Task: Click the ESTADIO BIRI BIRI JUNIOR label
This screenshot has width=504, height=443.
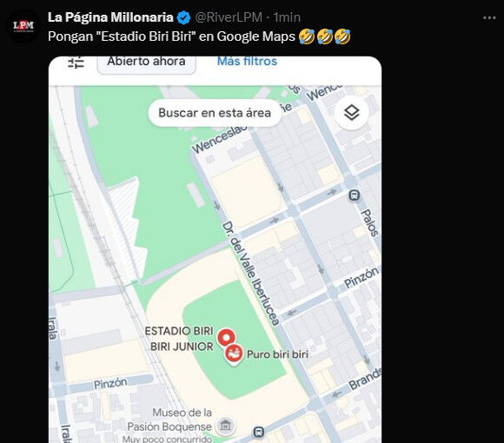Action: click(x=179, y=339)
